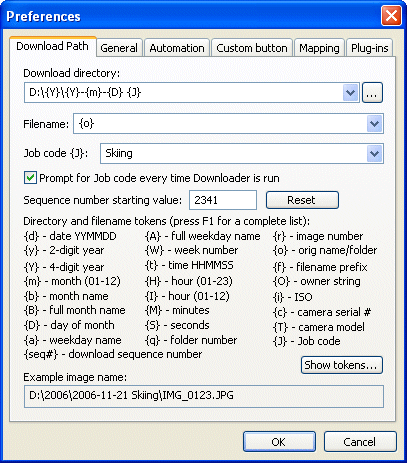Open the Filename dropdown list

(x=374, y=124)
